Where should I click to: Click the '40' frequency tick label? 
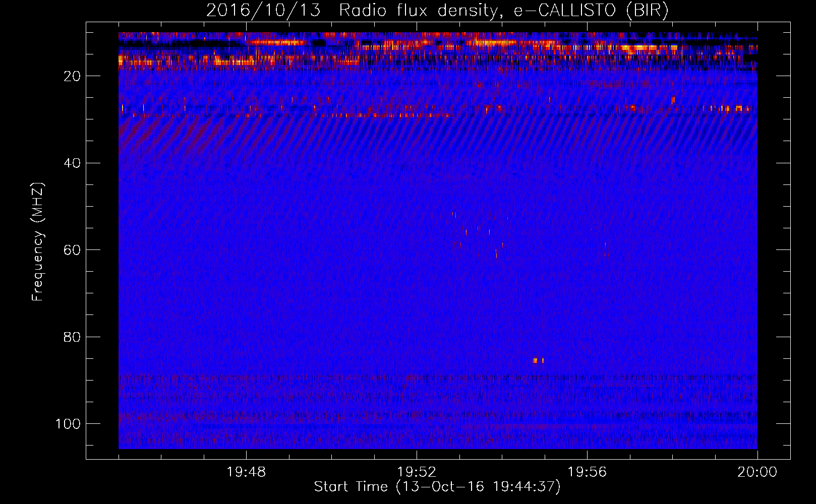coord(72,163)
